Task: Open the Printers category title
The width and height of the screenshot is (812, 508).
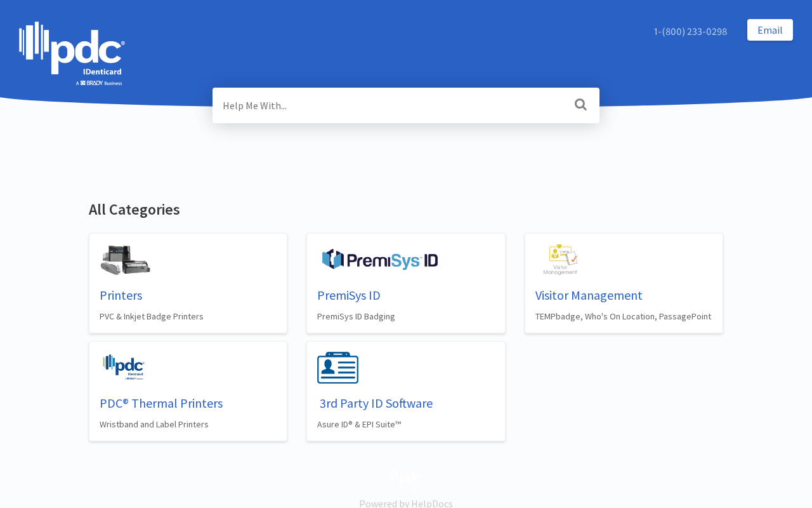Action: (121, 295)
